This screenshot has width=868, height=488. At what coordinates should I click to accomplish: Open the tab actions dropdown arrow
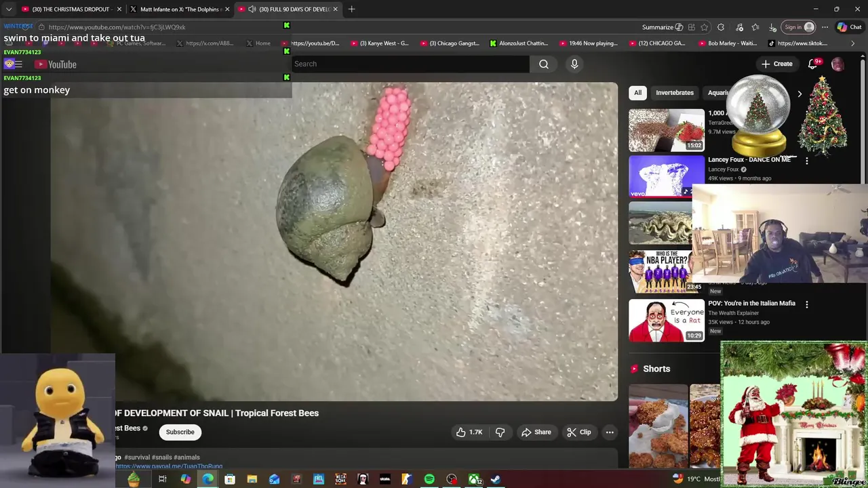click(9, 9)
